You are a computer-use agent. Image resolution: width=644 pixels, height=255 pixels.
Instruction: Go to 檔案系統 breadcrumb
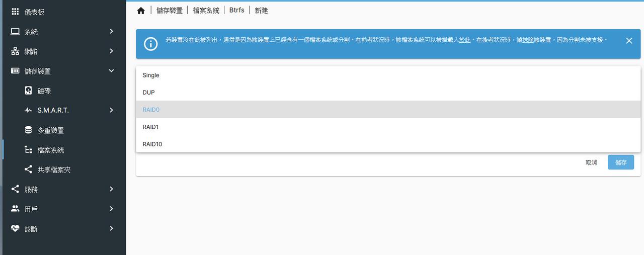click(x=206, y=11)
